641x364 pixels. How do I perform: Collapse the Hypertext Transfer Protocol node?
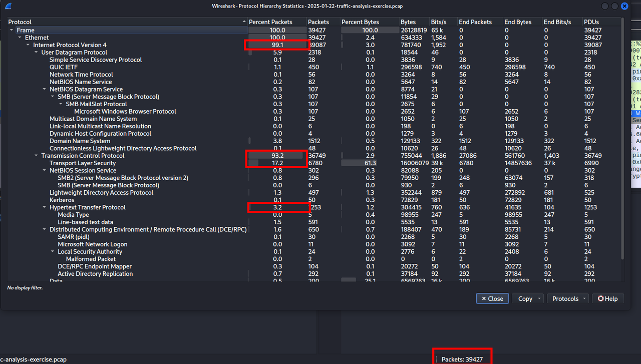click(44, 207)
